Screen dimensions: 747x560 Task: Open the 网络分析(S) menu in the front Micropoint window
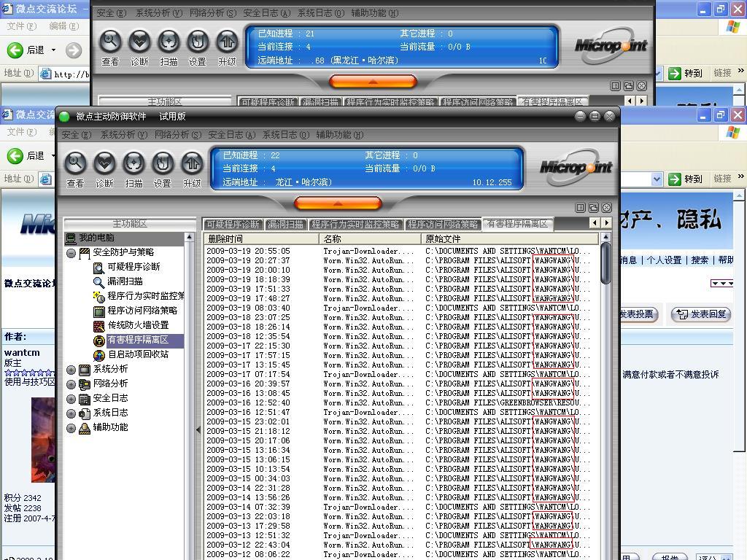point(178,135)
